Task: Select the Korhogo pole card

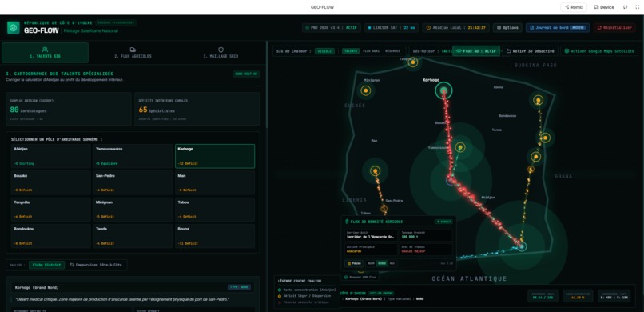Action: click(x=215, y=156)
